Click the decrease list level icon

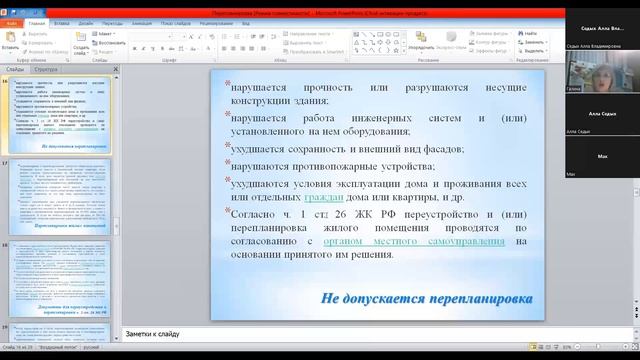(253, 37)
